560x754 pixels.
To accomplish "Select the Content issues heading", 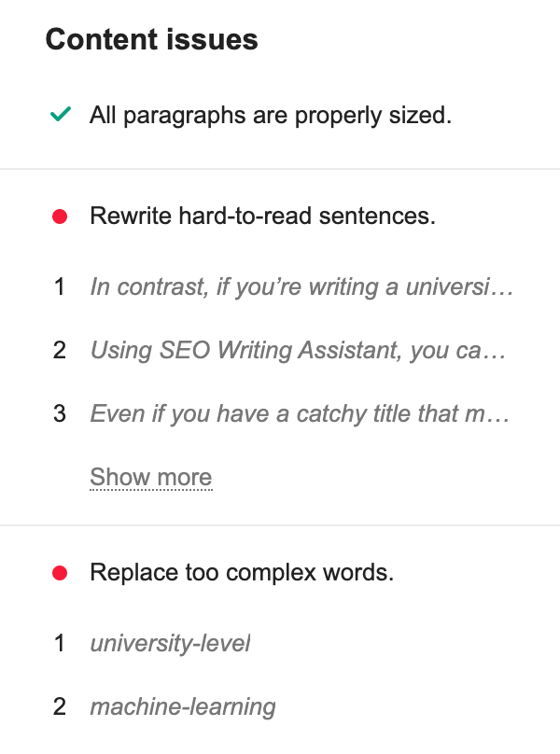I will pos(152,40).
